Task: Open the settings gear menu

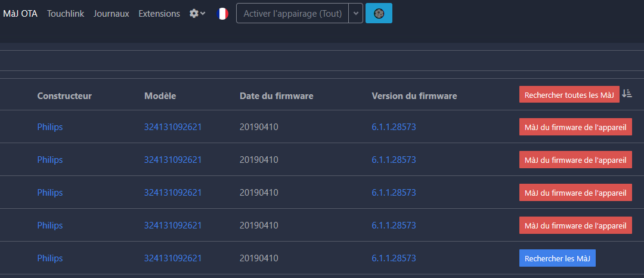Action: pos(197,14)
